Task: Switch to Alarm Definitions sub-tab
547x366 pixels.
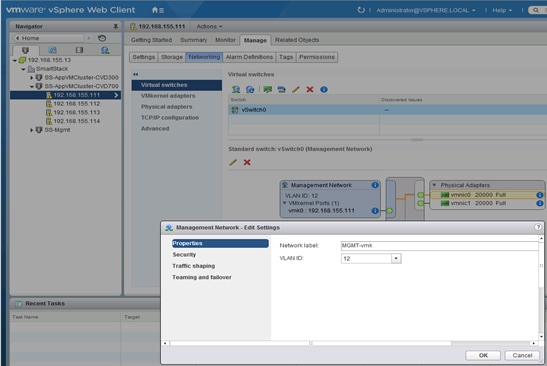Action: pyautogui.click(x=249, y=57)
